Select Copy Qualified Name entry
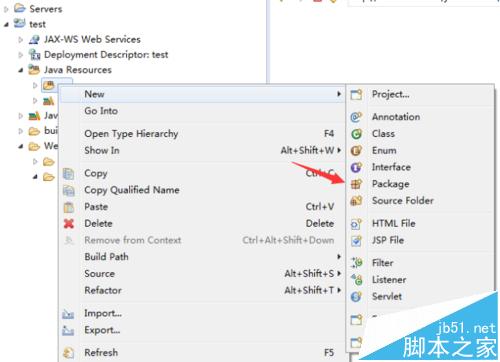500x362 pixels. 202,190
